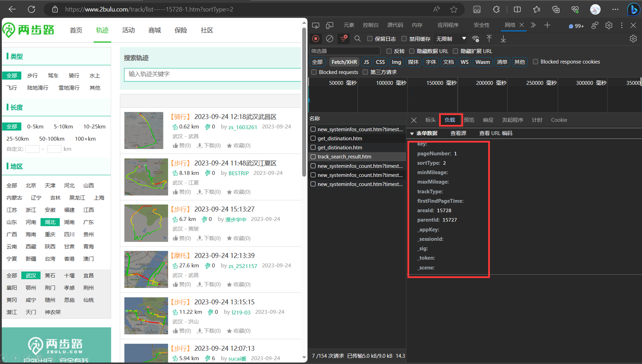Viewport: 642px width, 364px height.
Task: Check the 禁用缓存 checkbox
Action: click(x=404, y=39)
